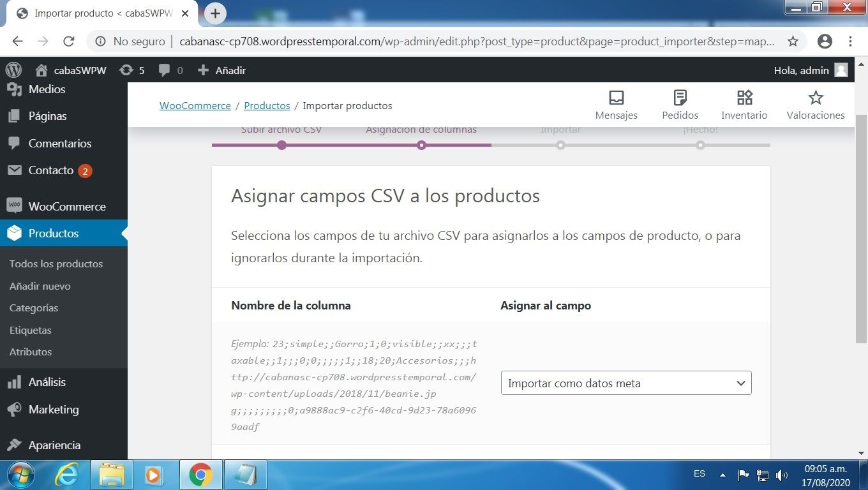Click the Subir archivo CSV step dot
This screenshot has height=490, width=868.
tap(281, 145)
